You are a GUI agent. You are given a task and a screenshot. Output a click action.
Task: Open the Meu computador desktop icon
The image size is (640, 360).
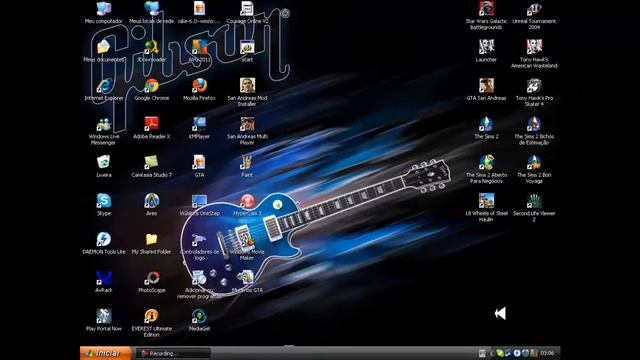(x=104, y=9)
